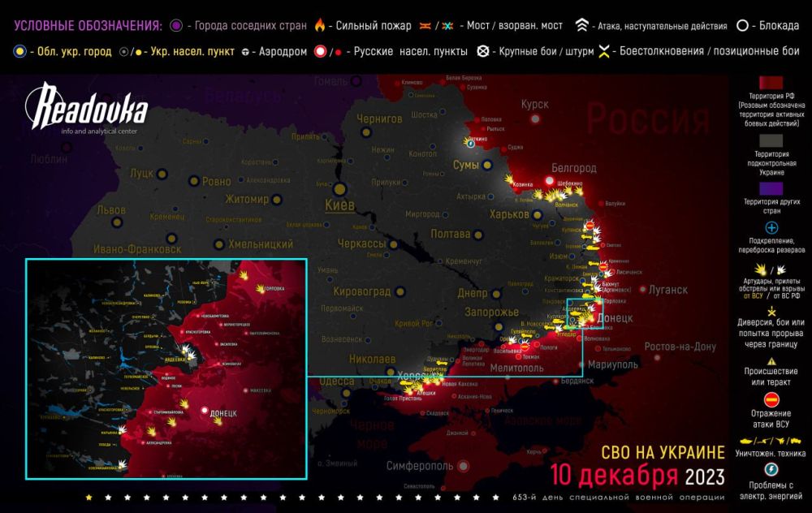Viewport: 812px width, 513px height.
Task: Click the Кривой Рог label
Action: pos(414,324)
